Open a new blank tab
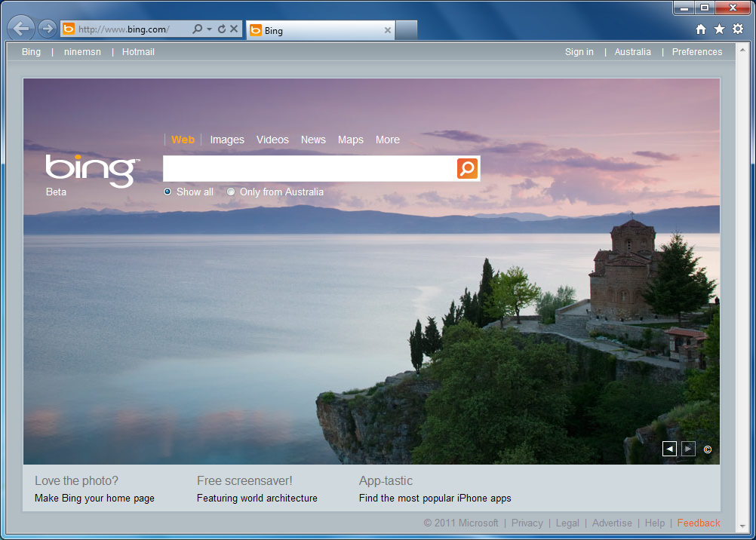The height and width of the screenshot is (540, 756). 406,30
